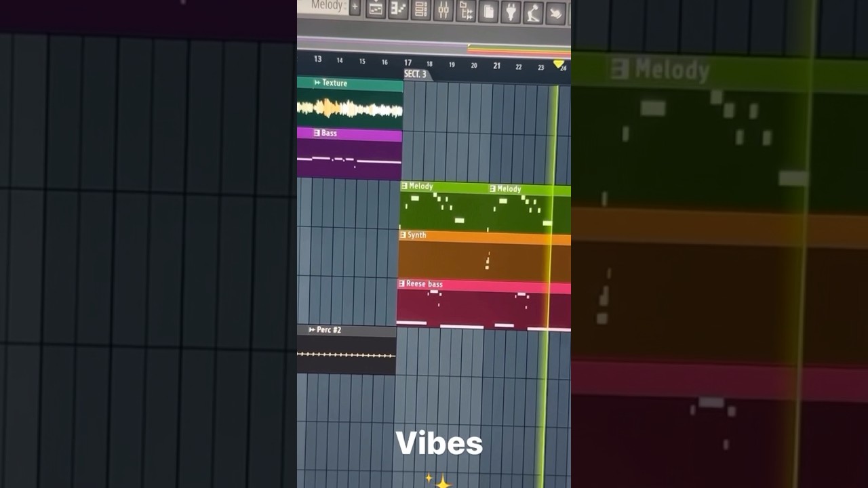Show the Channel rack via its toolbar icon

tap(420, 9)
